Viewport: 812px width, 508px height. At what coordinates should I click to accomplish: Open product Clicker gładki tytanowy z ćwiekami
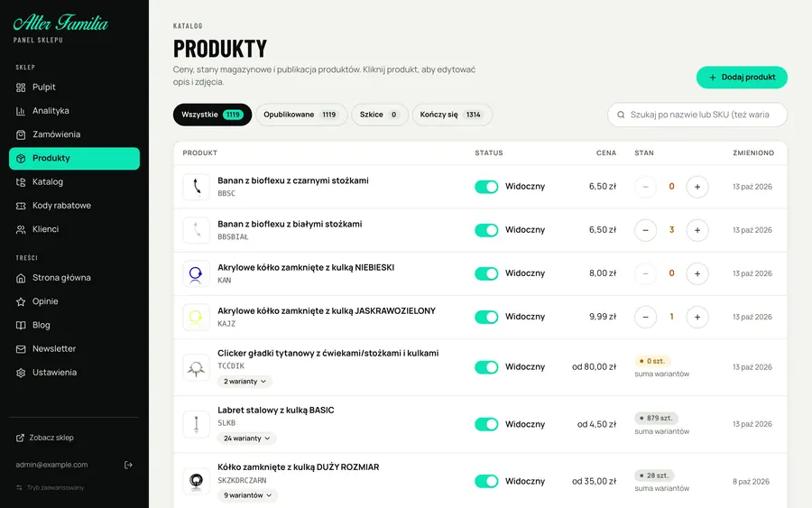328,353
